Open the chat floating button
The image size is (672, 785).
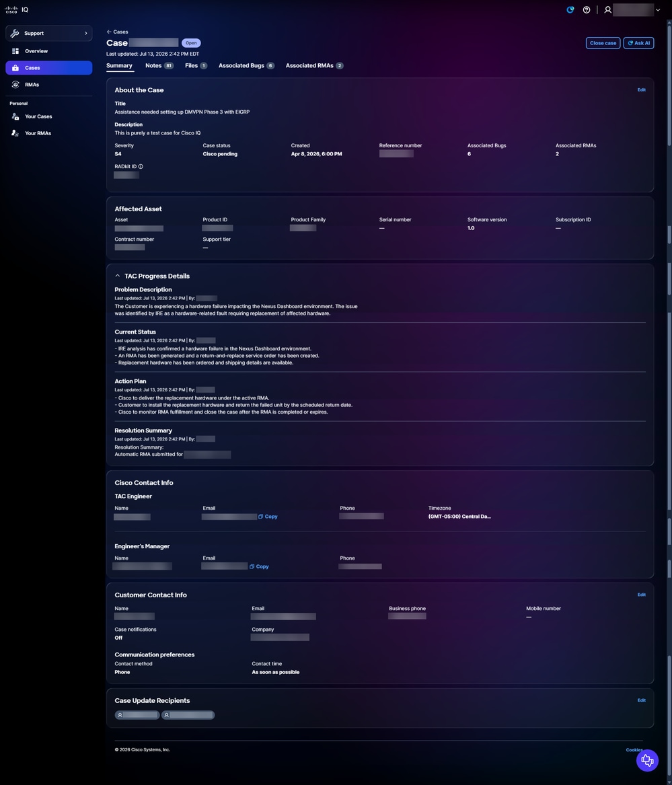pos(647,761)
